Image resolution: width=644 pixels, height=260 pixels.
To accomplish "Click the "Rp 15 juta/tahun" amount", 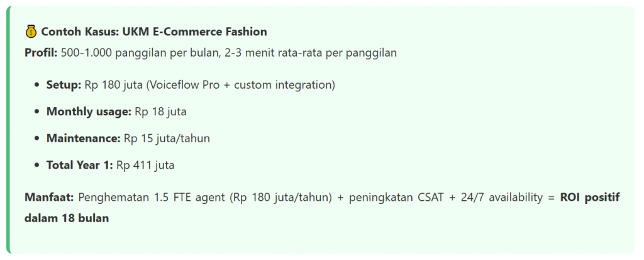I will coord(167,138).
